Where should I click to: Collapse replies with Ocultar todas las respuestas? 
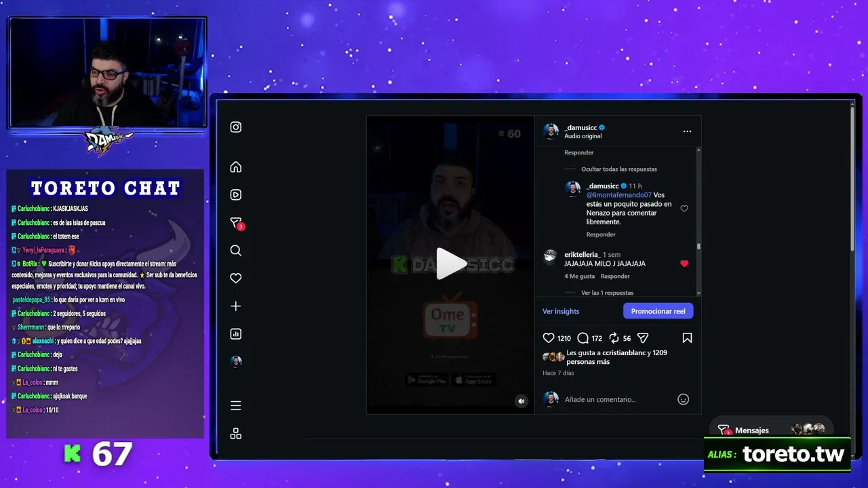tap(618, 169)
